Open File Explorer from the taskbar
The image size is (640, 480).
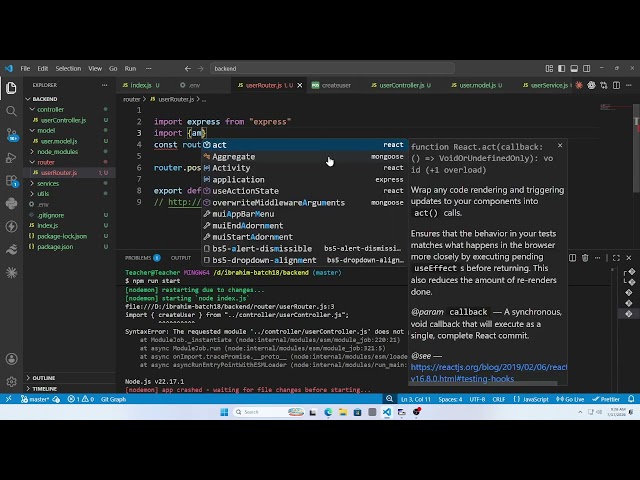pyautogui.click(x=343, y=412)
